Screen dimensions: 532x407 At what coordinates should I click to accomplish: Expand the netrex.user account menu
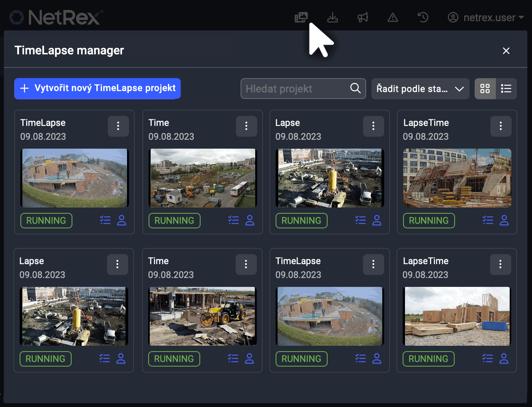pos(486,17)
